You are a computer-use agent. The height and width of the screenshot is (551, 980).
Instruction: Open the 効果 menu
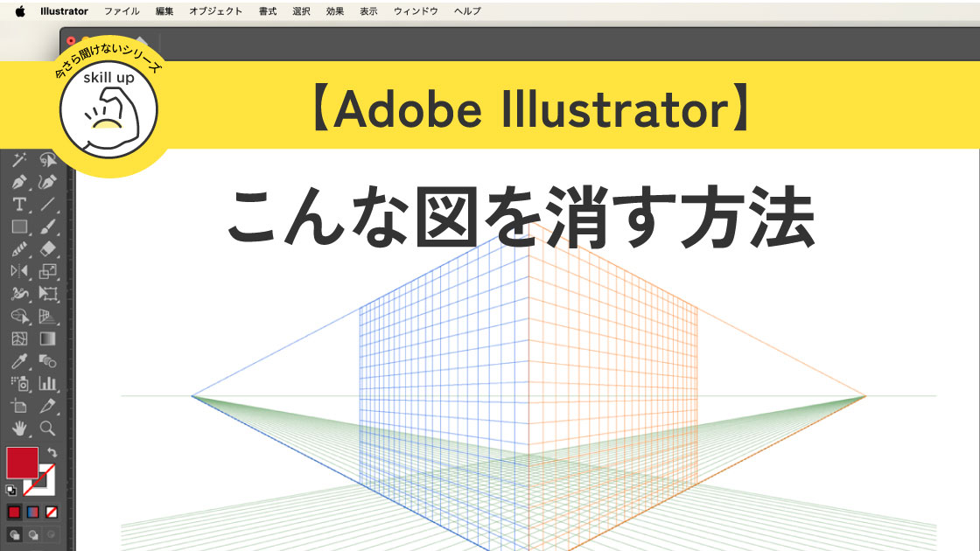coord(335,11)
